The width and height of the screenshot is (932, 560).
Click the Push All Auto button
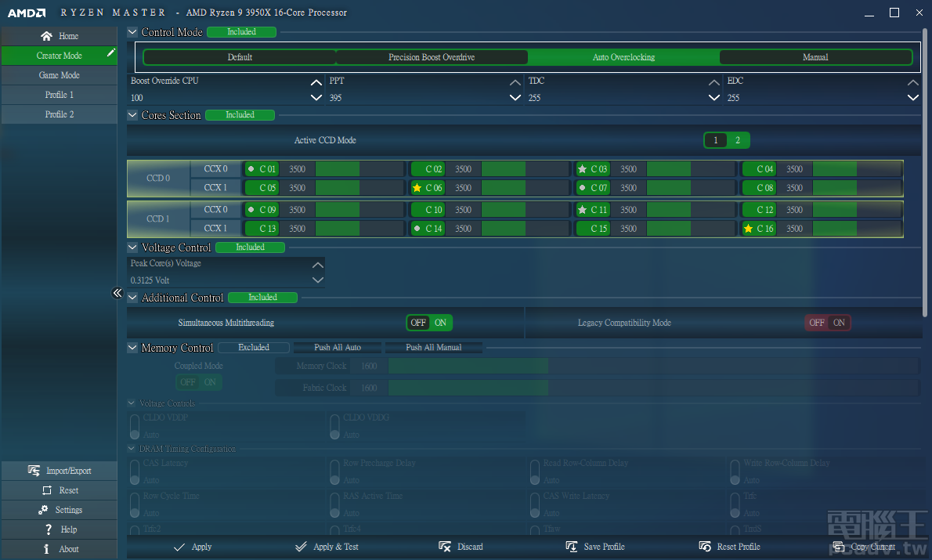pyautogui.click(x=338, y=348)
